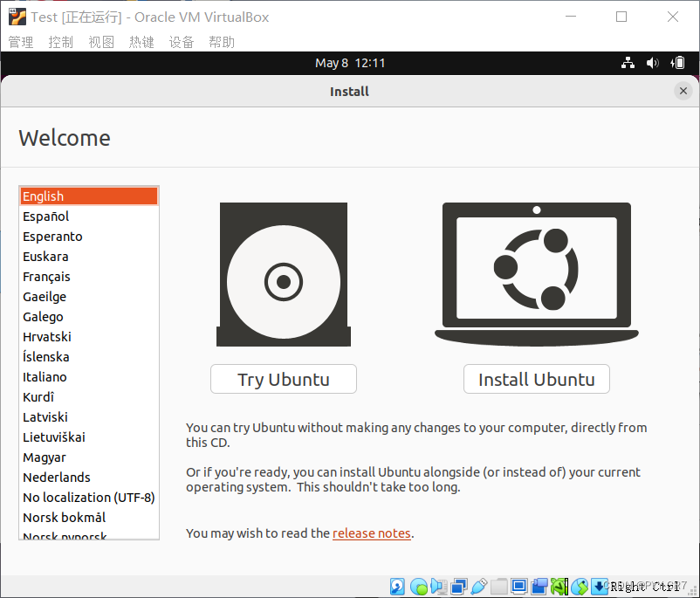This screenshot has width=700, height=598.
Task: Click the optical disc indicator in VirtualBox status bar
Action: [x=419, y=587]
